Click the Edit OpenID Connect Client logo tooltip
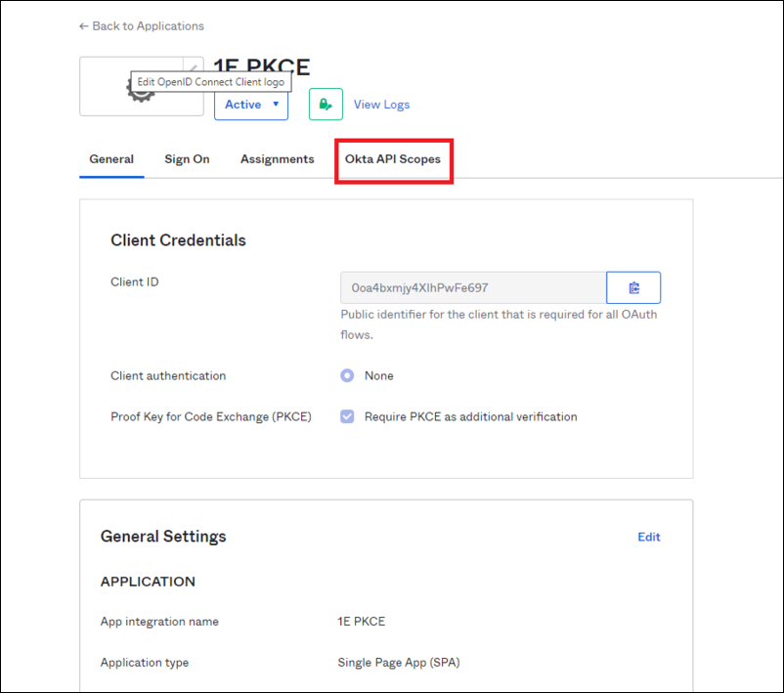Viewport: 784px width, 693px height. point(210,82)
